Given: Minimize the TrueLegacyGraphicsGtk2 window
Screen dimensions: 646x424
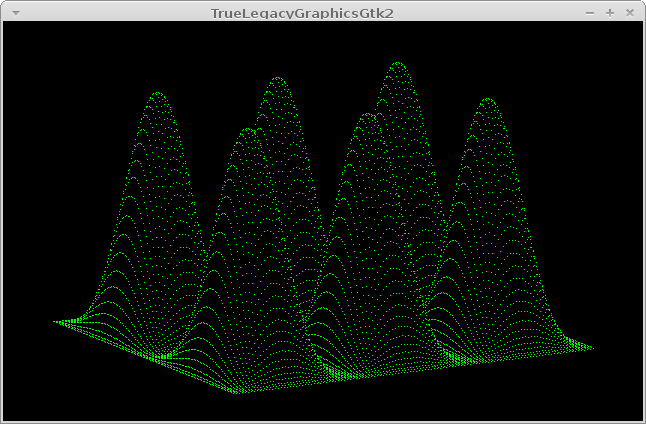Looking at the screenshot, I should (590, 12).
